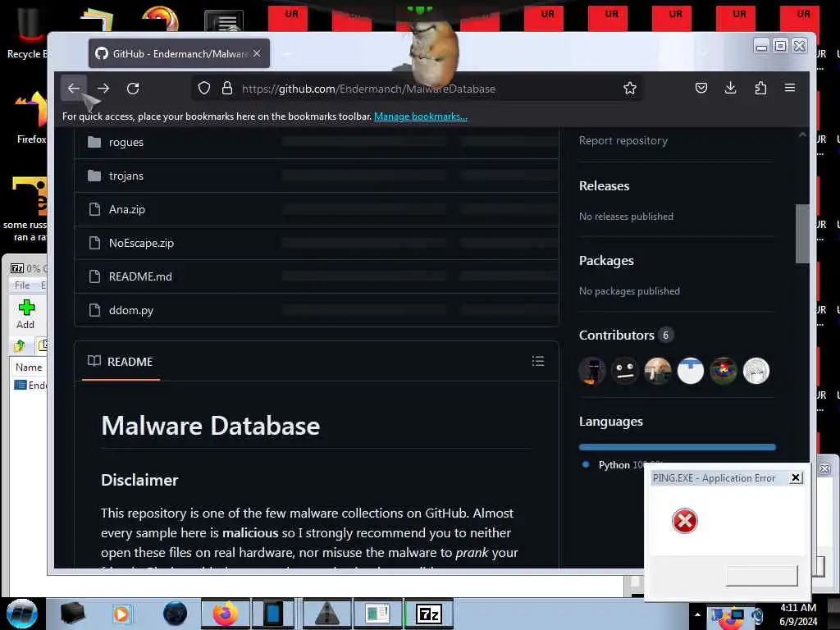
Task: Click the Disclaimer heading
Action: 139,480
